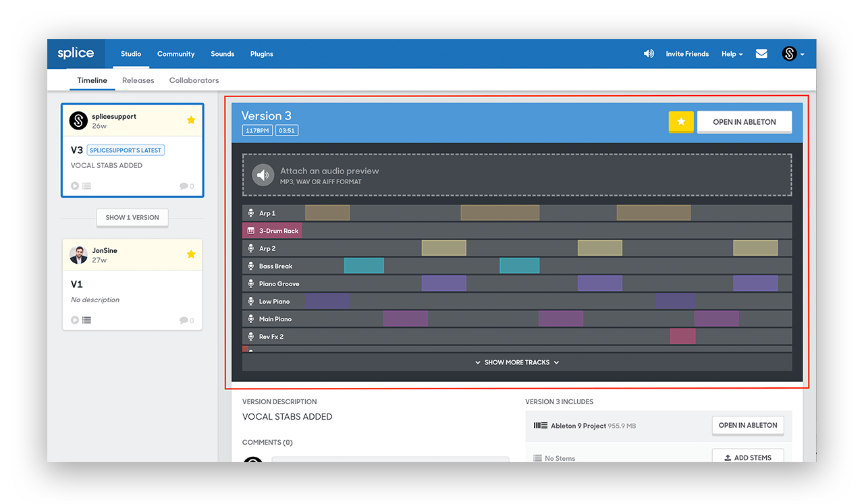
Task: Click the list icon on V3 card
Action: (x=86, y=186)
